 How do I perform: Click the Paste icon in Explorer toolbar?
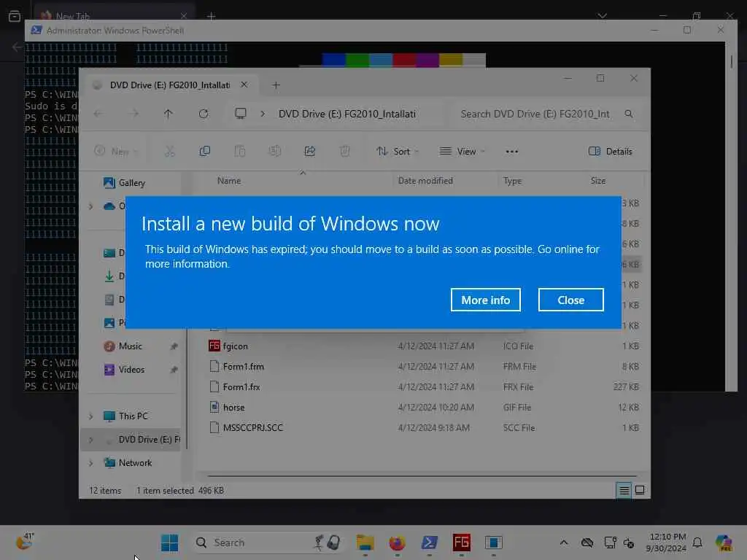click(239, 152)
